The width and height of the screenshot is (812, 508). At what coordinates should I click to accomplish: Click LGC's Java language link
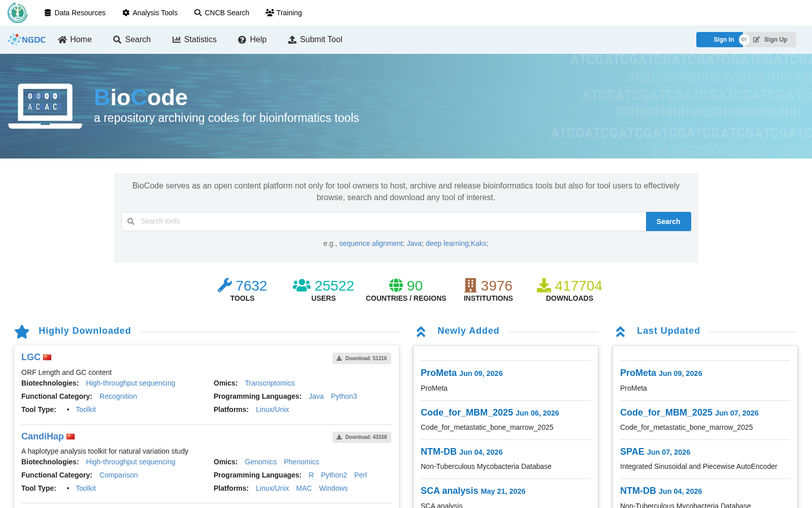[x=316, y=396]
